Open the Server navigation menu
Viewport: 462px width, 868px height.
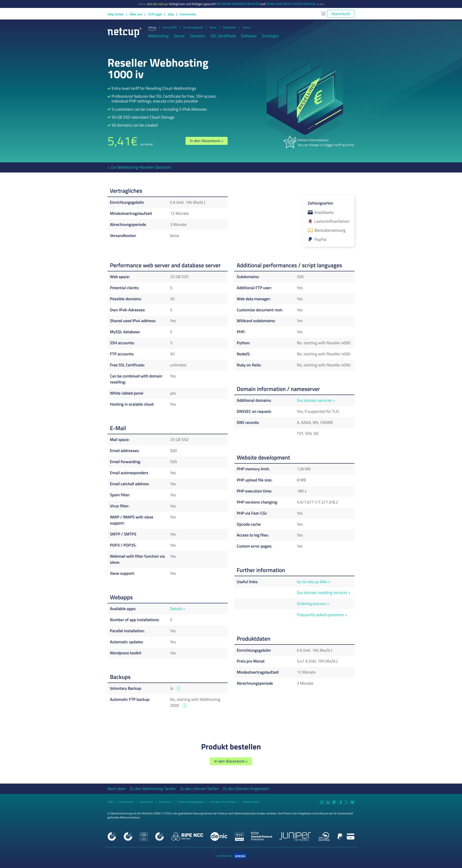click(x=179, y=36)
